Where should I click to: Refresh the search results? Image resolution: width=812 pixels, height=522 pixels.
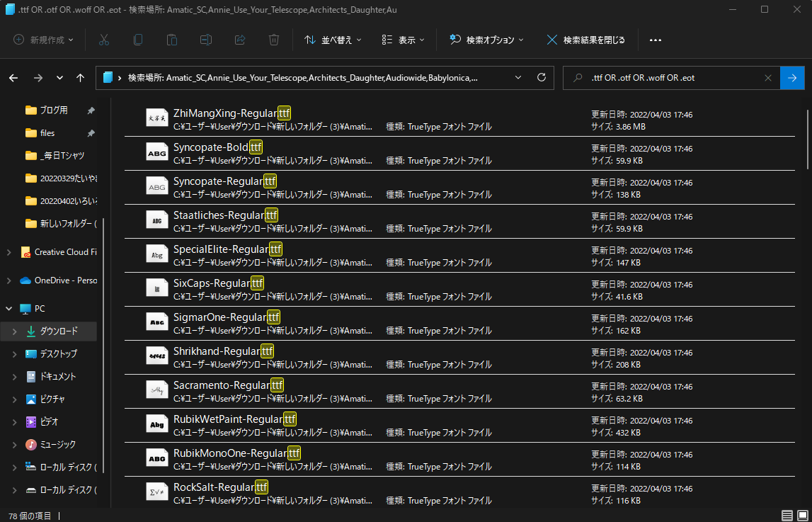click(542, 78)
